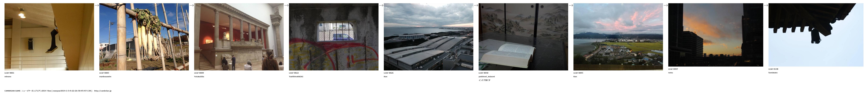Open the open book photo LEAF 0050

tap(523, 37)
